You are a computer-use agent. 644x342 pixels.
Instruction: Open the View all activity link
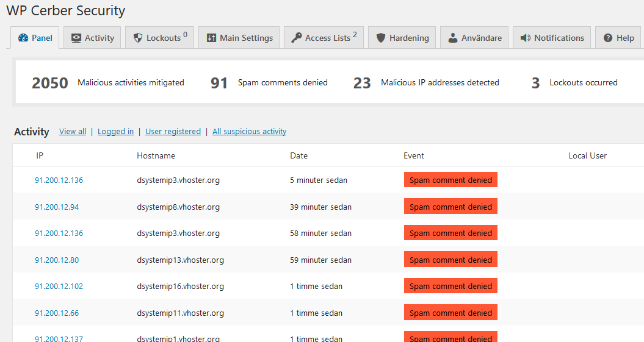(x=73, y=132)
